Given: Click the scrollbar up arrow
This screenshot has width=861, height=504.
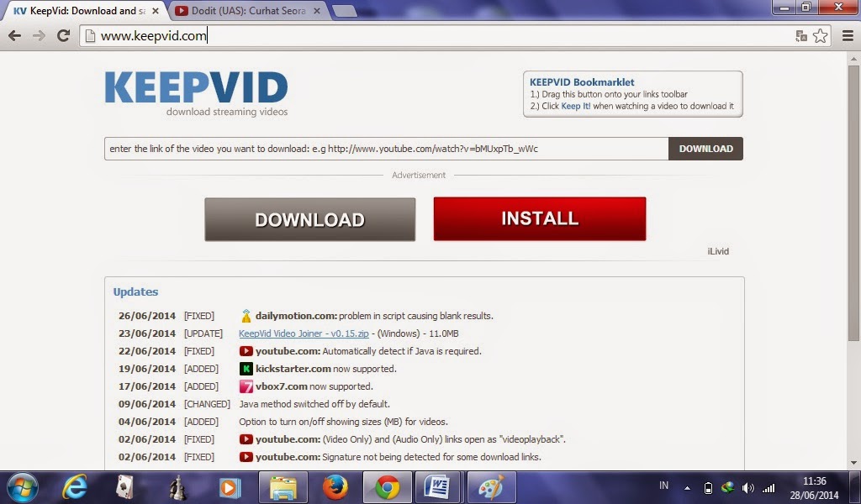Looking at the screenshot, I should click(854, 58).
